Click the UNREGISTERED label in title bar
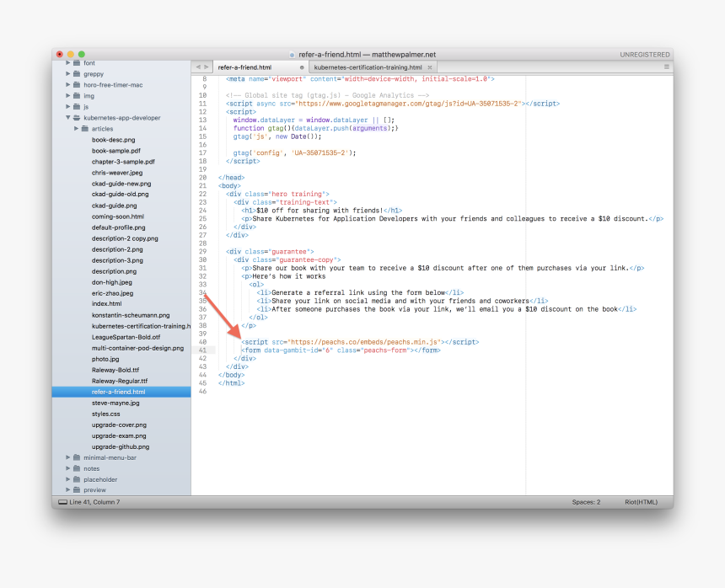 point(645,55)
